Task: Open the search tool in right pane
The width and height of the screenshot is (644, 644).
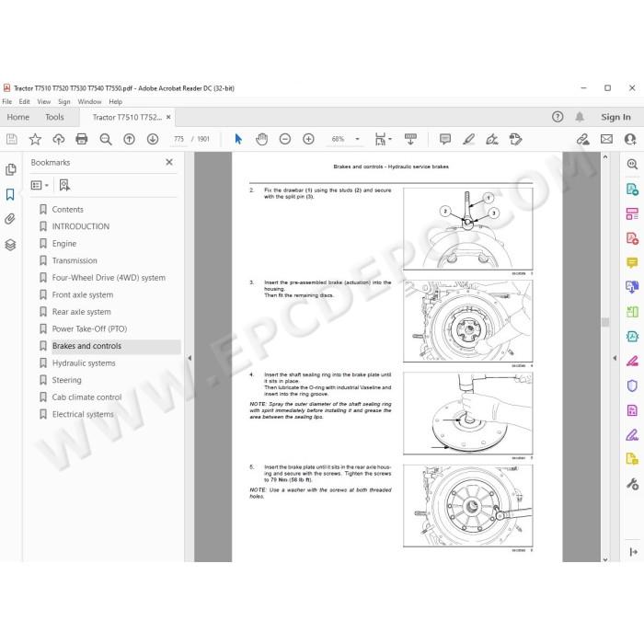Action: (x=632, y=165)
